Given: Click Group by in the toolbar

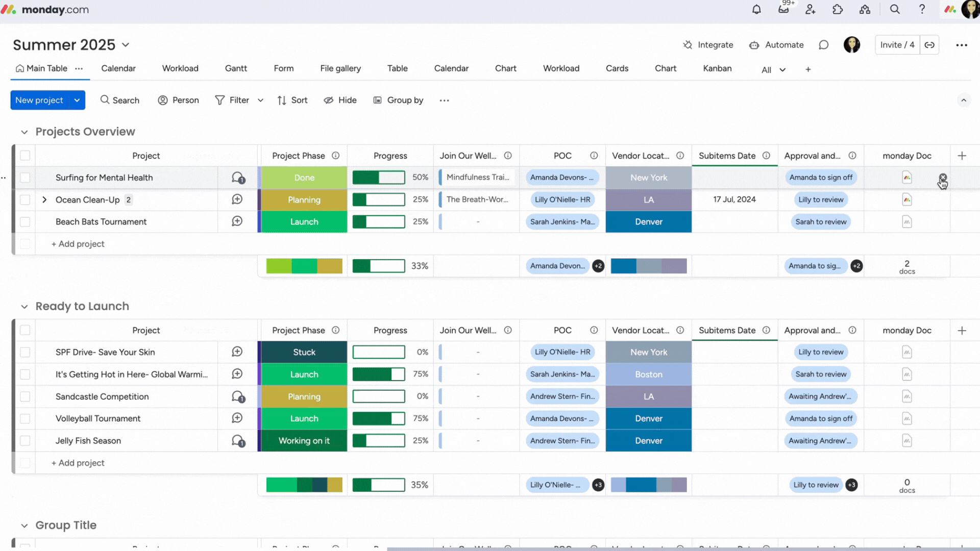Looking at the screenshot, I should (398, 100).
